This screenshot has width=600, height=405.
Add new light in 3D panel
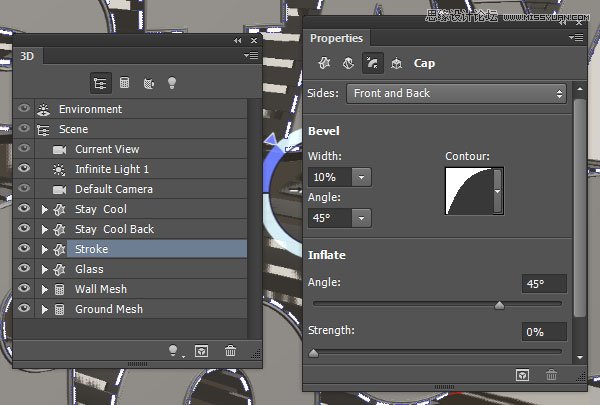(174, 351)
